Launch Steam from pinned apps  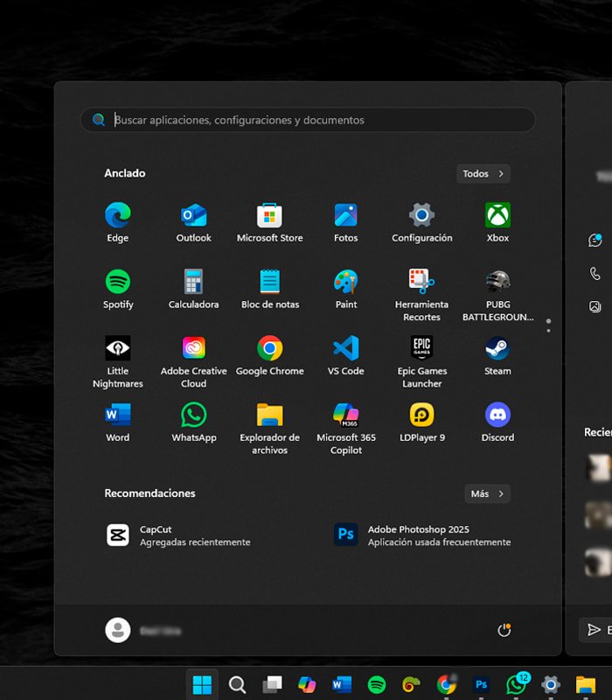[497, 356]
